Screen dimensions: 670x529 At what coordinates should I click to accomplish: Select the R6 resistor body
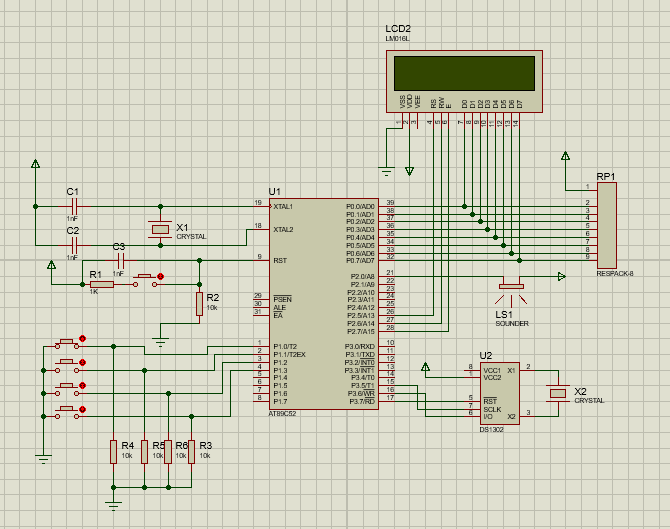(x=168, y=452)
